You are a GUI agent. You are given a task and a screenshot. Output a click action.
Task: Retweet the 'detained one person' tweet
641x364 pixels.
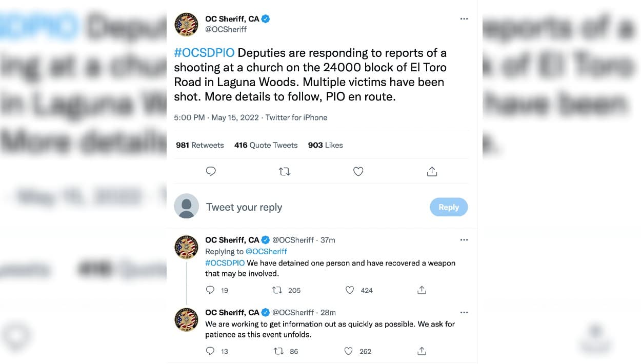coord(277,290)
